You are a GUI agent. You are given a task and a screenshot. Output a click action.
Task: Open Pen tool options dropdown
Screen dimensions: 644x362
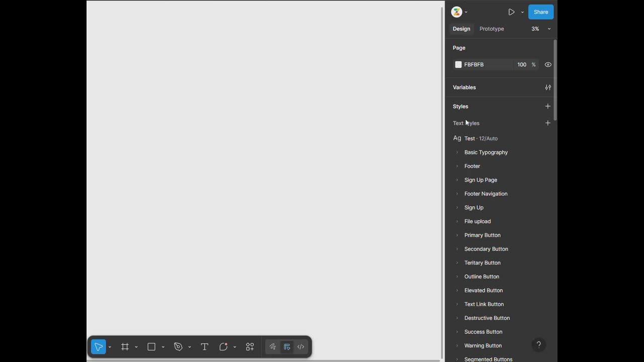tap(190, 347)
